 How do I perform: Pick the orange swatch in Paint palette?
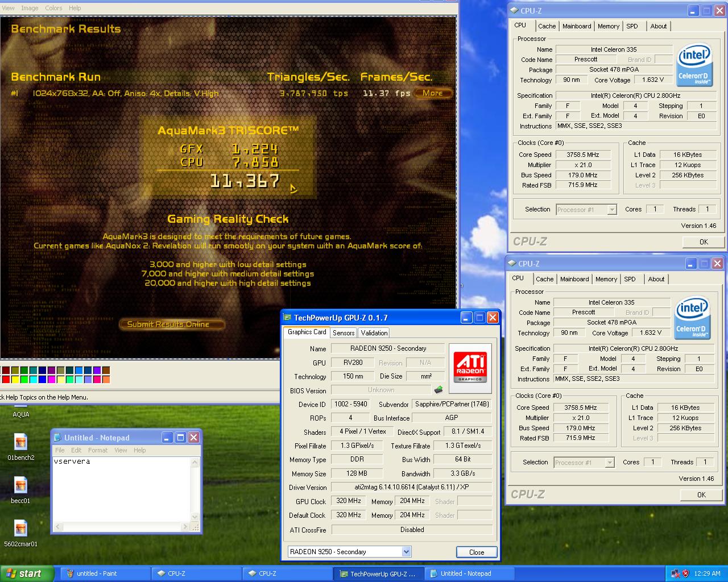point(106,379)
